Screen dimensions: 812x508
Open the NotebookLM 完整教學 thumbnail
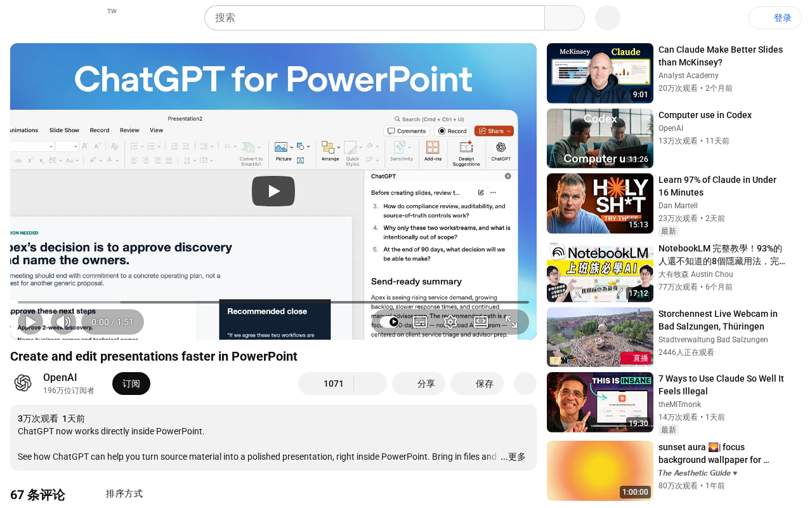(x=600, y=272)
